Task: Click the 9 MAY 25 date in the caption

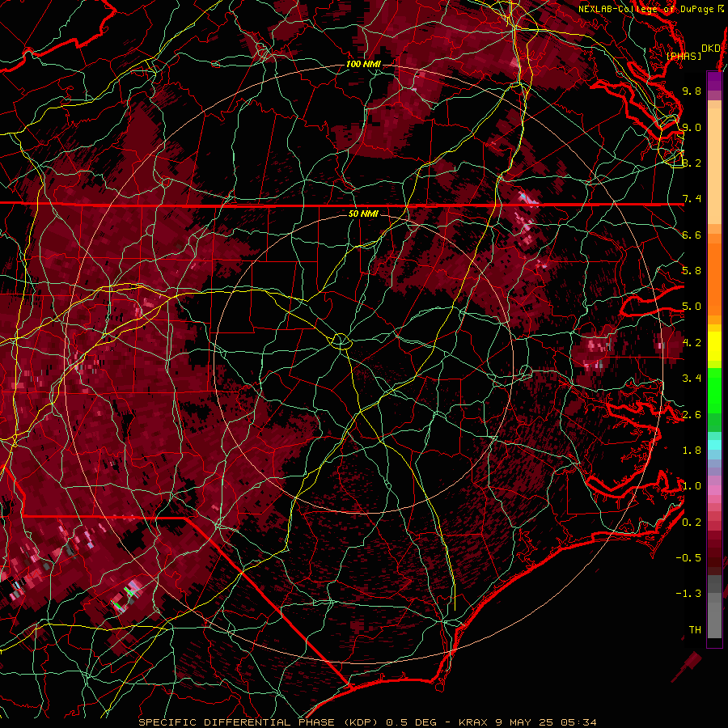Action: pyautogui.click(x=524, y=722)
